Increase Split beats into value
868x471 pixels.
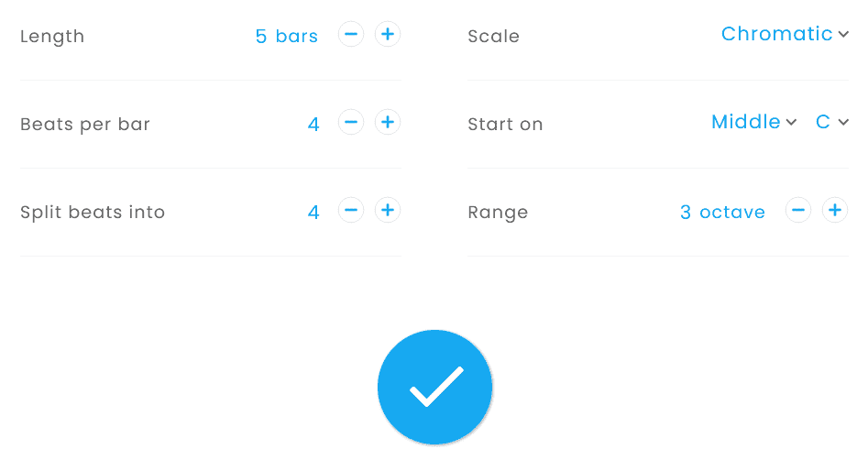(388, 211)
